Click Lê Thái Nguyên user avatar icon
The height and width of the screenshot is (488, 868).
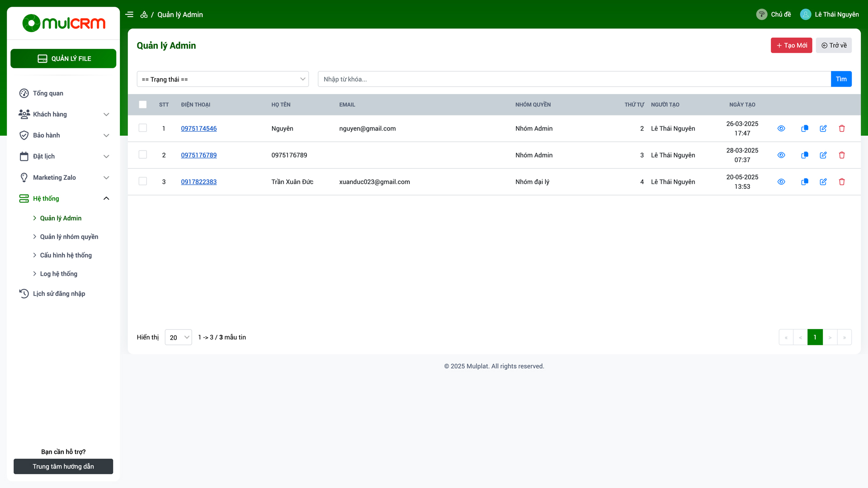coord(806,14)
